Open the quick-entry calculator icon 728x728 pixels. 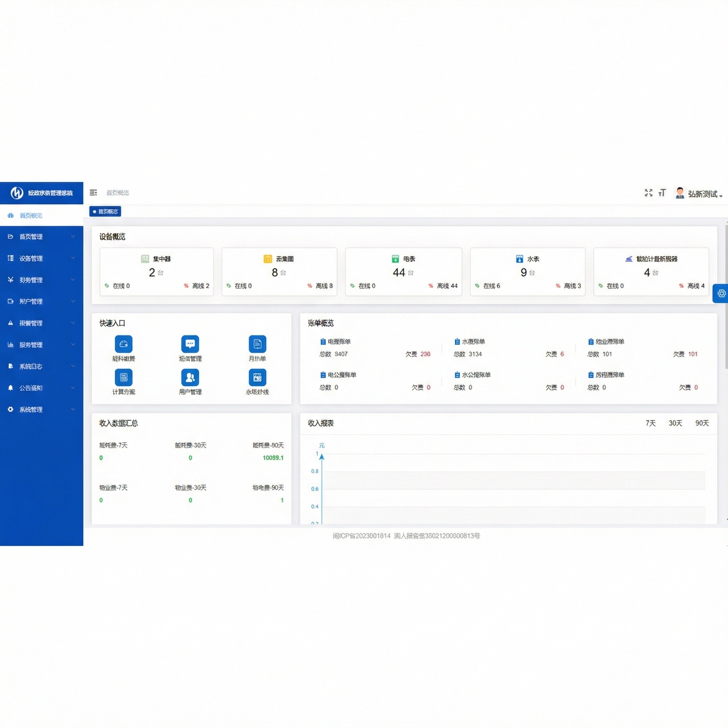pos(124,377)
